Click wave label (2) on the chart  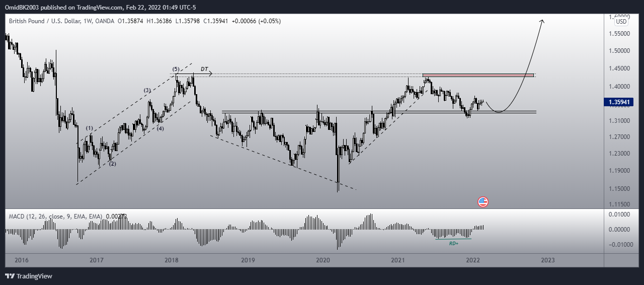point(113,164)
